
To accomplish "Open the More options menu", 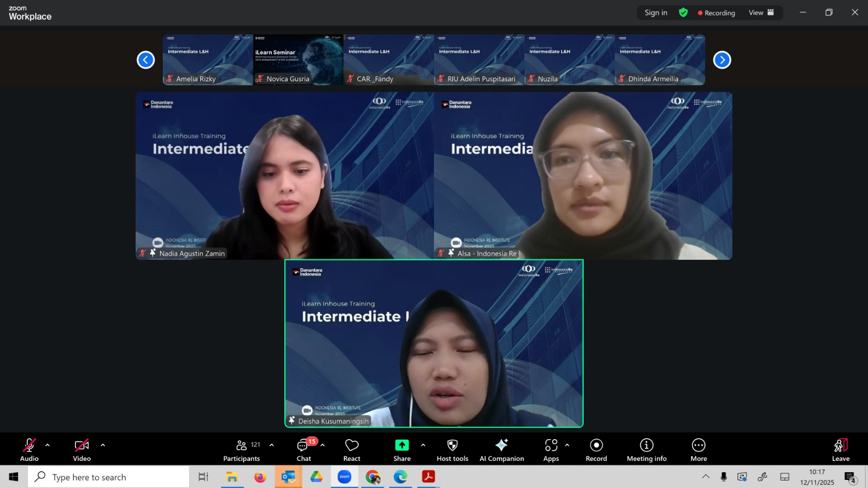I will pos(698,450).
